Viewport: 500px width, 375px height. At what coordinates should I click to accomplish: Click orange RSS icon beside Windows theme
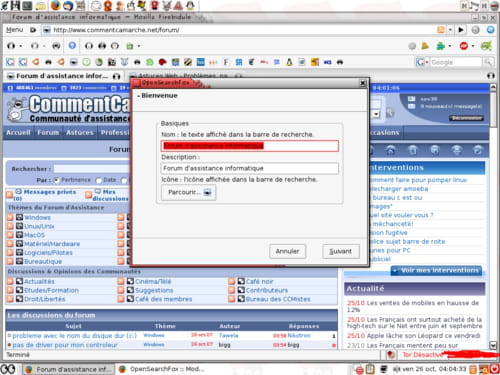tap(10, 217)
